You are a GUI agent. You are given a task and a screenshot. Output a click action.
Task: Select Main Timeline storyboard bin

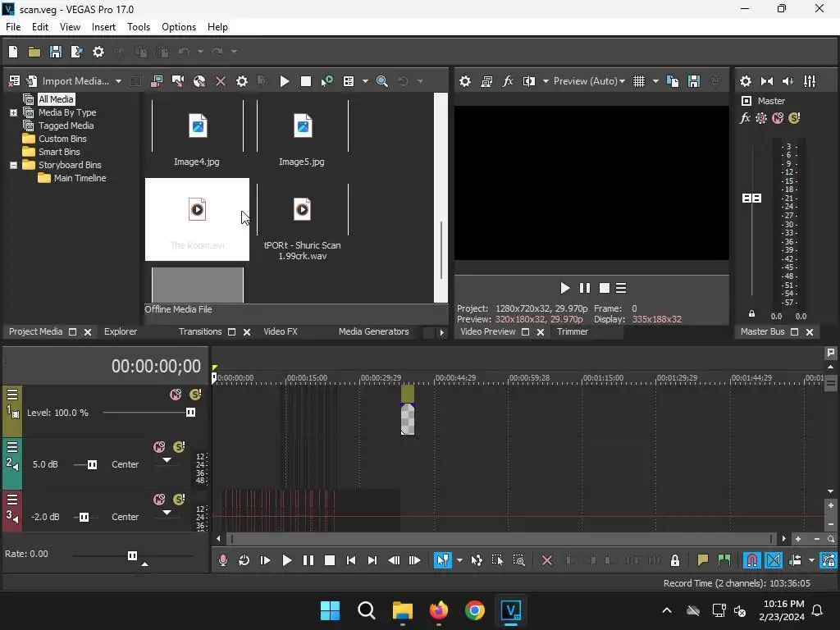coord(80,178)
